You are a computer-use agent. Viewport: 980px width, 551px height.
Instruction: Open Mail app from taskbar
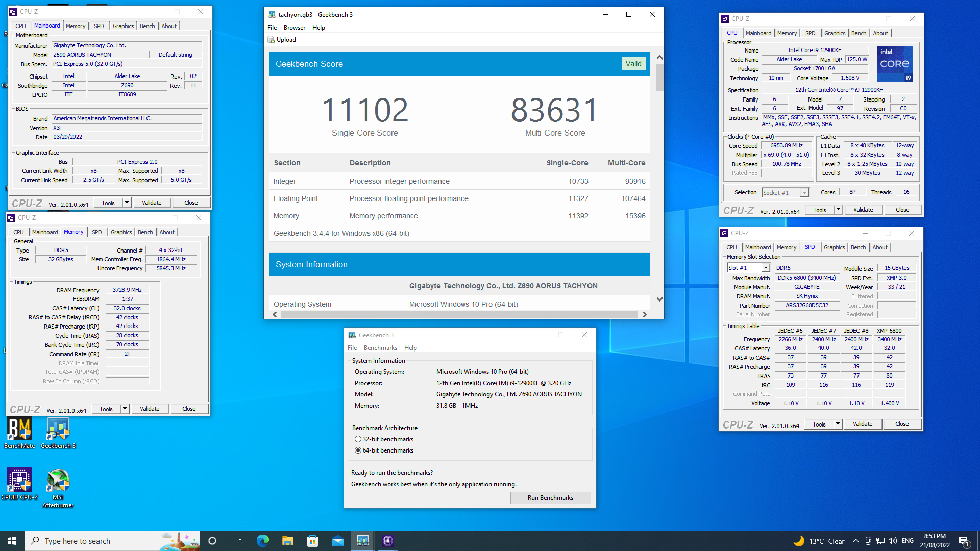coord(337,541)
